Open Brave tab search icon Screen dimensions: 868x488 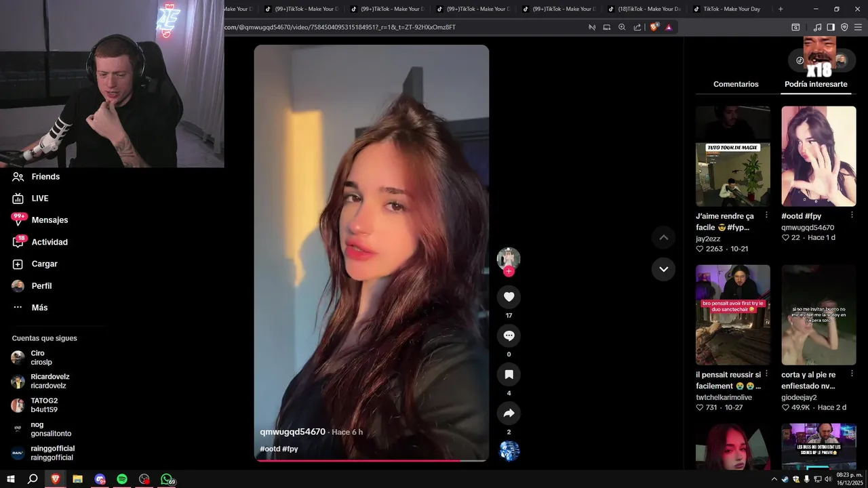[795, 27]
